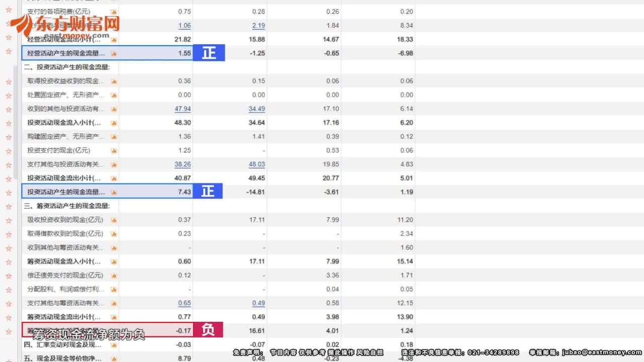The image size is (644, 362).
Task: Click the -14.81 cell
Action: (x=256, y=192)
